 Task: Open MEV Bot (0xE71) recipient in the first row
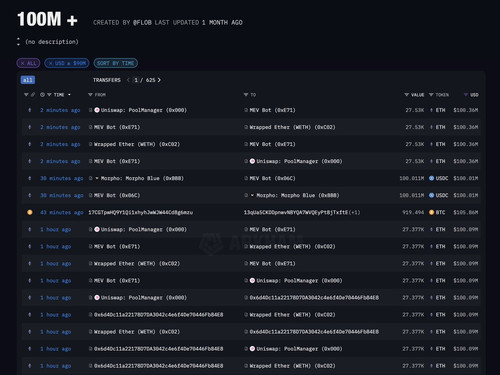(272, 110)
